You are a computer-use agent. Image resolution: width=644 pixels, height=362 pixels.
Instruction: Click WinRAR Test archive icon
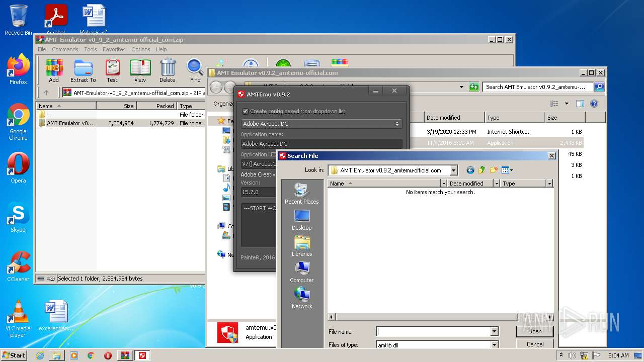[x=112, y=71]
